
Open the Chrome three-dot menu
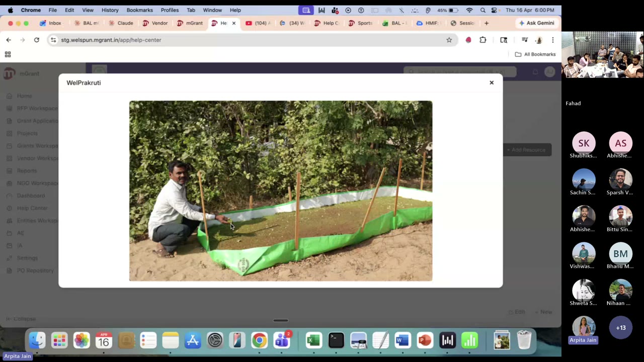click(x=552, y=40)
